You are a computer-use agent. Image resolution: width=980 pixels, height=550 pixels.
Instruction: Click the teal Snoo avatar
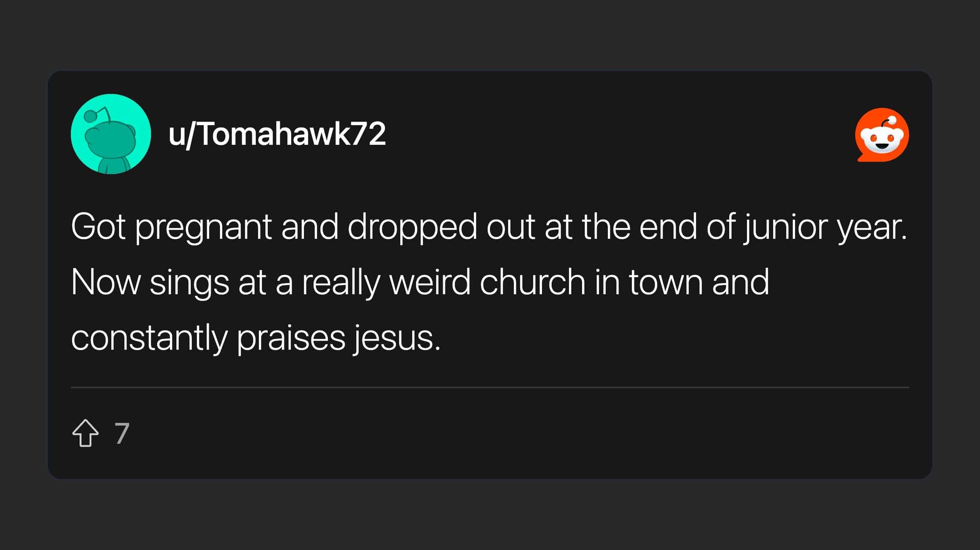pyautogui.click(x=111, y=134)
